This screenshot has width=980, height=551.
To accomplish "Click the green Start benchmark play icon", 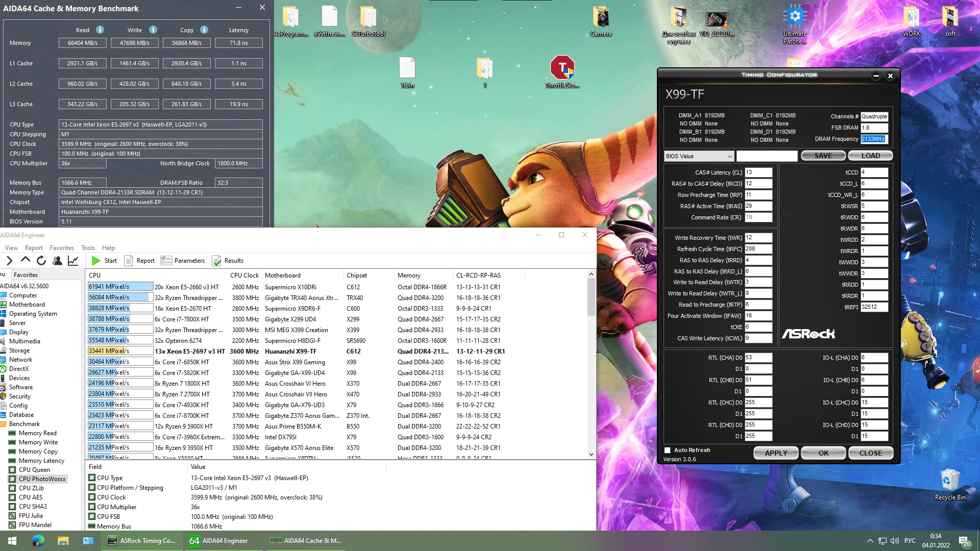I will click(96, 261).
